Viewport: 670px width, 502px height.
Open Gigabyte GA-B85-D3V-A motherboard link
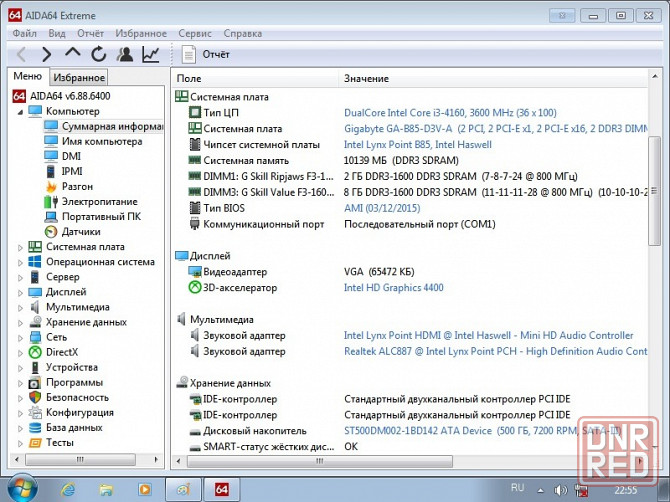point(496,129)
